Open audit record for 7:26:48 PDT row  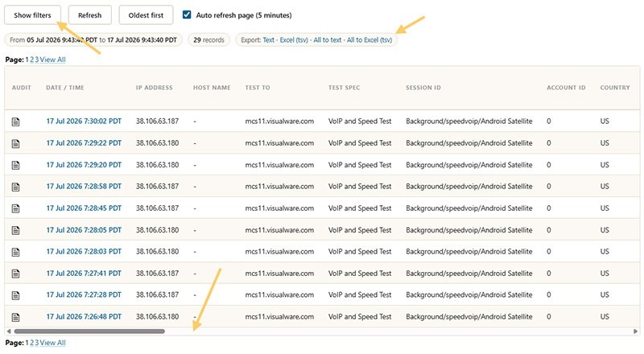(x=15, y=317)
